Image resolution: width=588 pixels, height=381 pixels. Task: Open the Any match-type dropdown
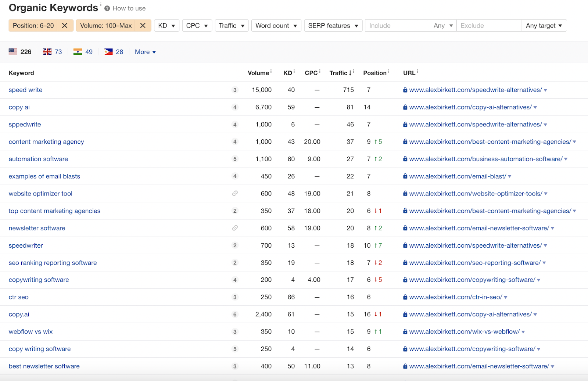pos(443,26)
